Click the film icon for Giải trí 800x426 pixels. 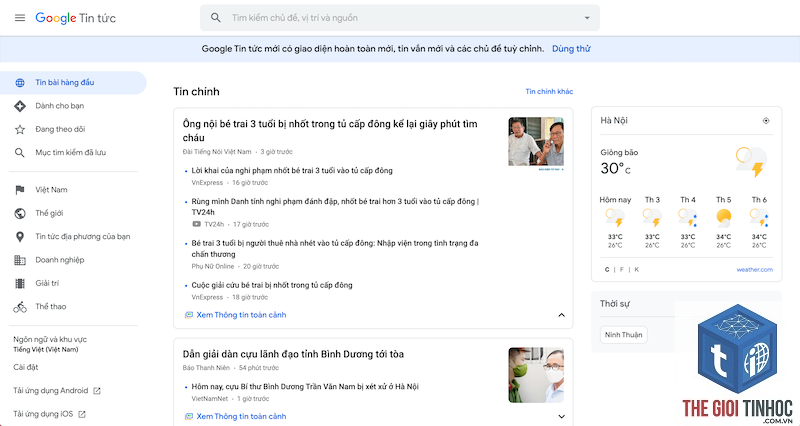[x=20, y=283]
